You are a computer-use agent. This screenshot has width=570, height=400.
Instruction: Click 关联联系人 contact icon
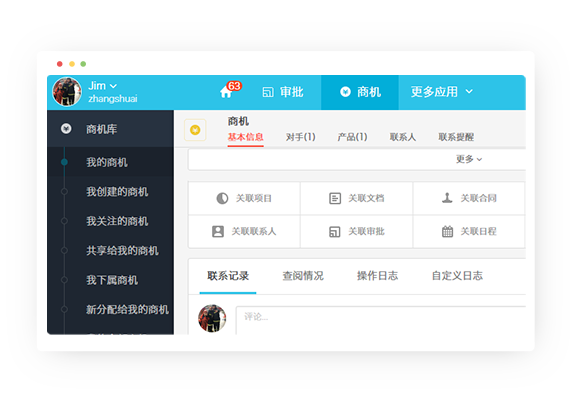pyautogui.click(x=218, y=231)
